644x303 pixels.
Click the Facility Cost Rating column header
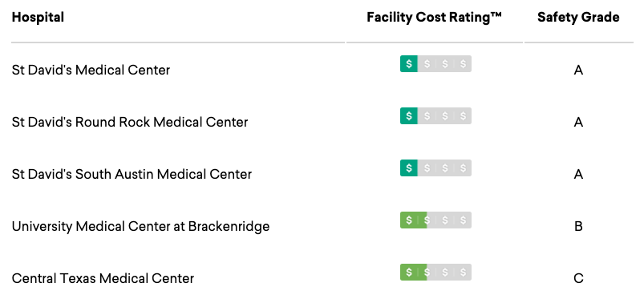pos(434,18)
